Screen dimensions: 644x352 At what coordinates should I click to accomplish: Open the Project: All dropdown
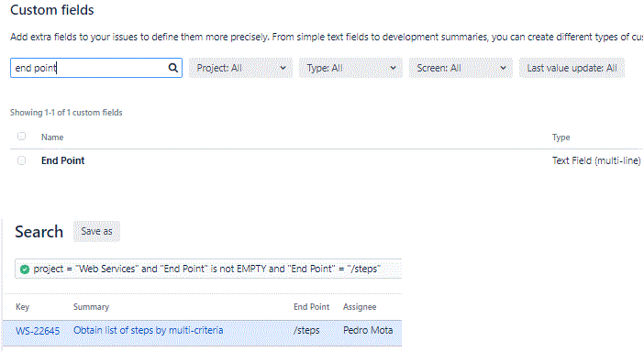[x=240, y=68]
